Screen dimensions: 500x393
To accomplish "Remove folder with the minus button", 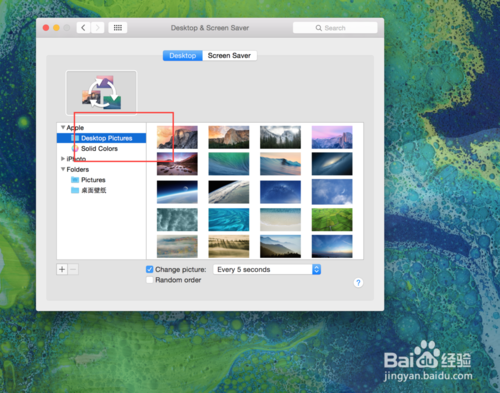I will [73, 269].
